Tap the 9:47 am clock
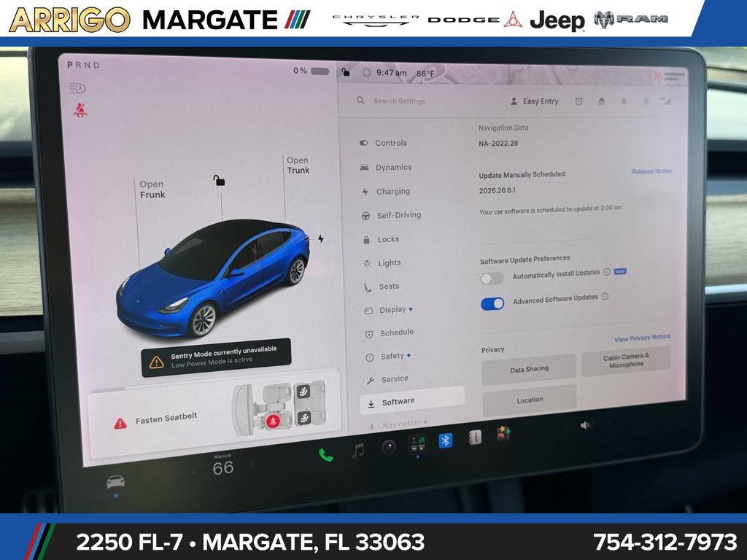The image size is (747, 560). coord(391,73)
